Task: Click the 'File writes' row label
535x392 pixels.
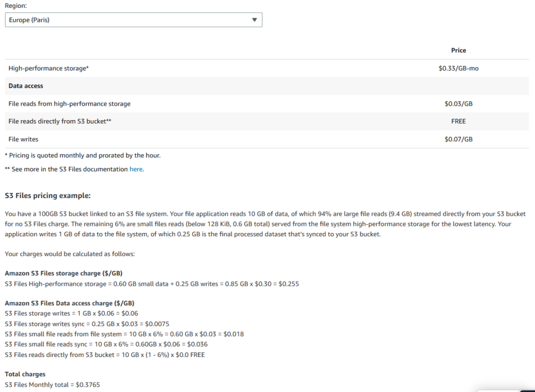Action: click(x=23, y=139)
